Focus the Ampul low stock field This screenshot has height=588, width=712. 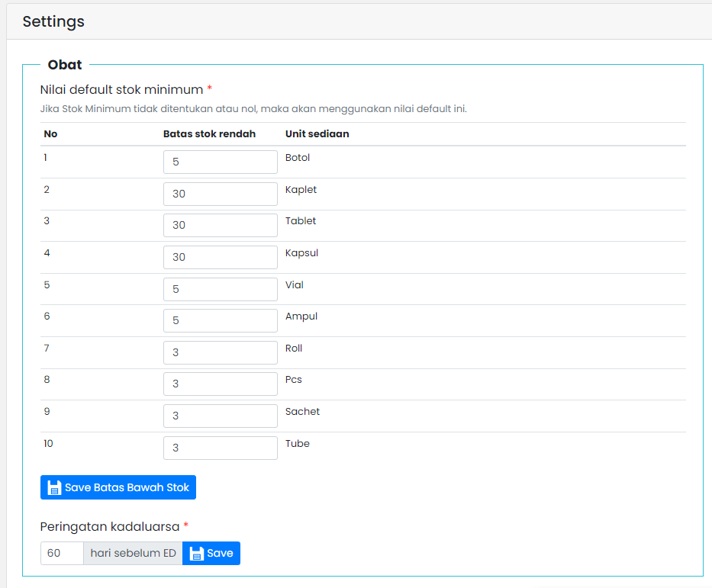pyautogui.click(x=220, y=320)
